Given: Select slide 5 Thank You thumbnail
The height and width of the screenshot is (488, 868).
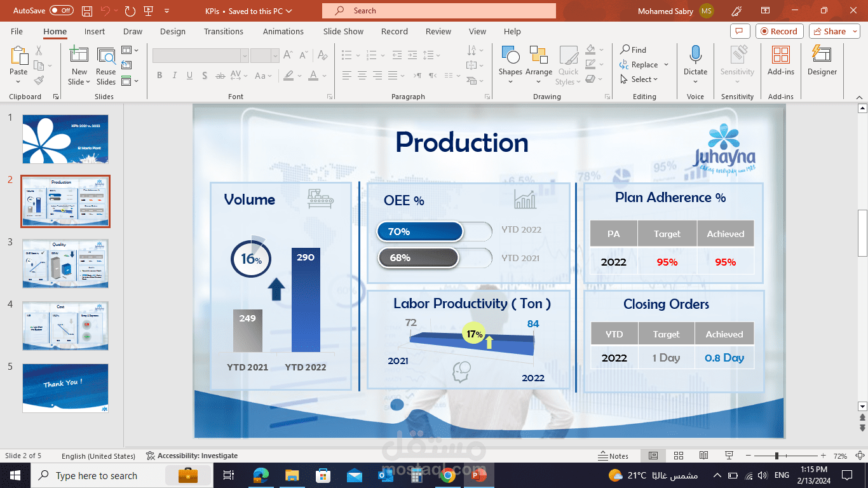Looking at the screenshot, I should point(65,388).
